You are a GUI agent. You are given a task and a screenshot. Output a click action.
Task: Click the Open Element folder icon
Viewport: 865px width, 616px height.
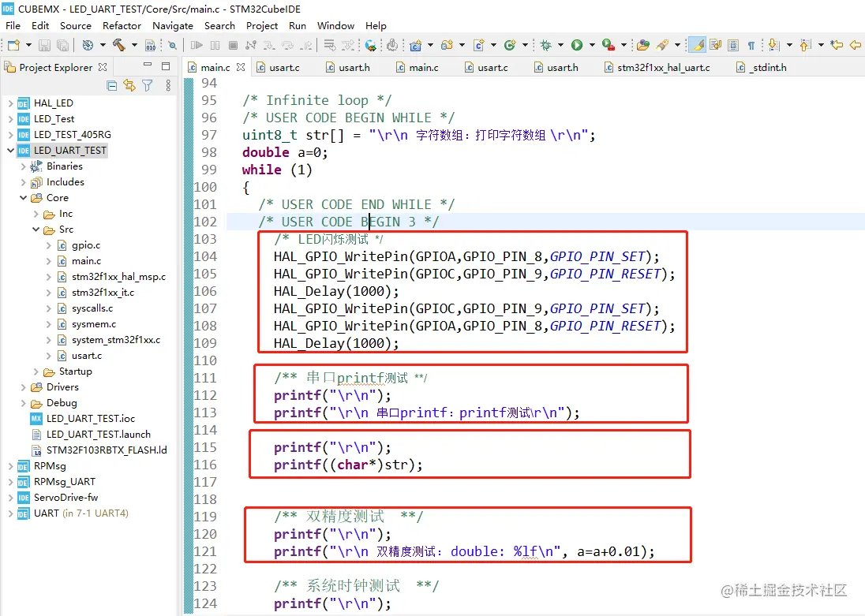[642, 45]
